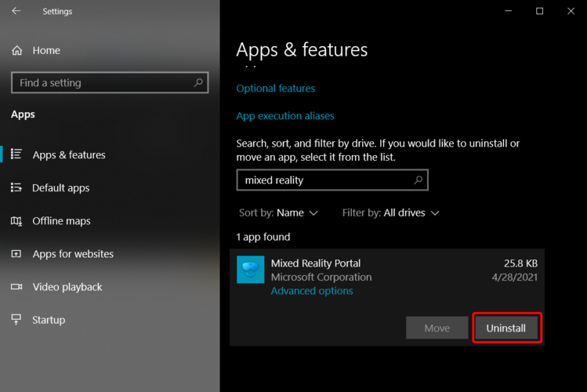
Task: Focus the Find a setting field
Action: [110, 82]
